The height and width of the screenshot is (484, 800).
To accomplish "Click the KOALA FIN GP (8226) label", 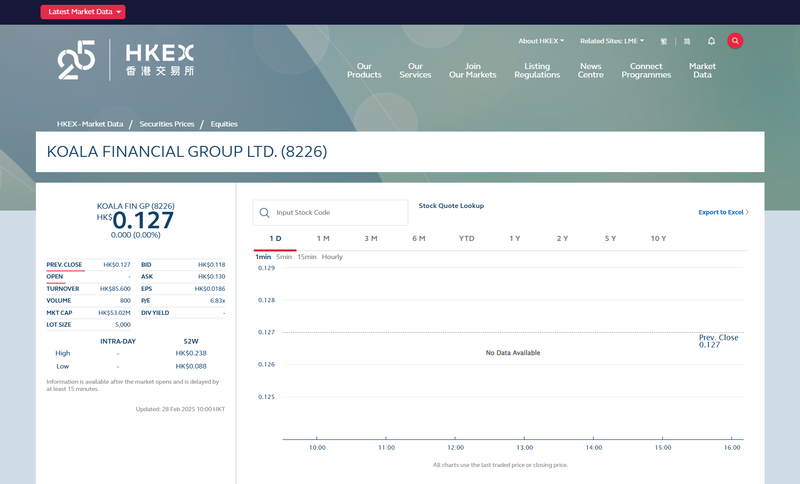I will tap(136, 206).
